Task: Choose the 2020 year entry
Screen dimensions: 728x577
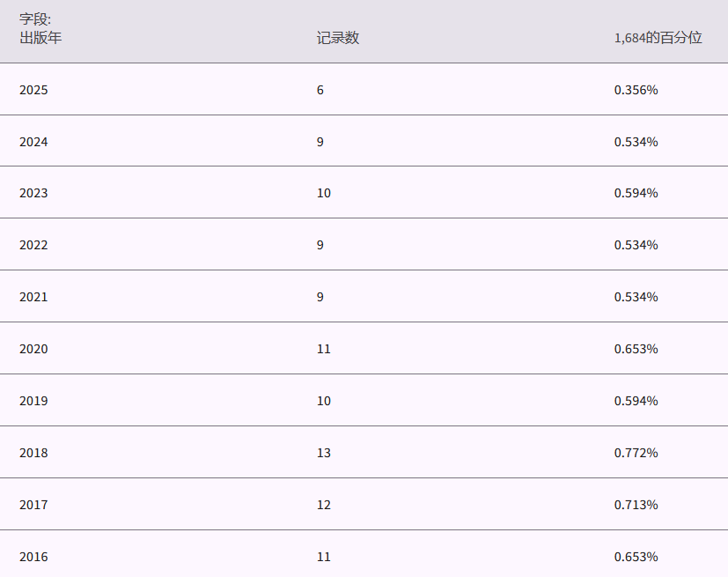Action: (33, 349)
